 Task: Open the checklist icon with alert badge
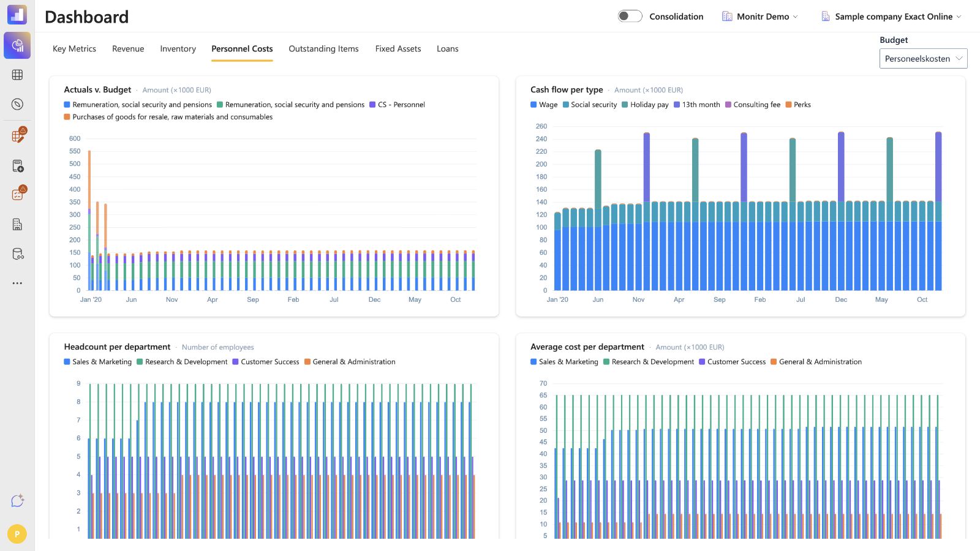coord(18,194)
